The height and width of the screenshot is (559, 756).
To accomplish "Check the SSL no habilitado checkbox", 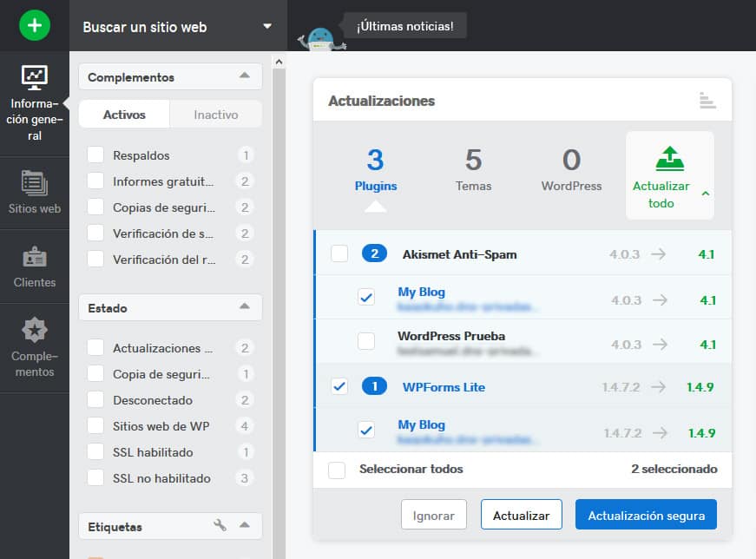I will coord(95,477).
